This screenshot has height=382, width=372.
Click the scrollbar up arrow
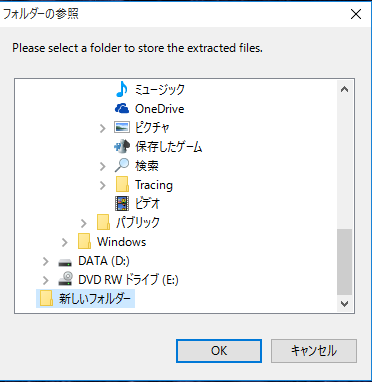[345, 89]
